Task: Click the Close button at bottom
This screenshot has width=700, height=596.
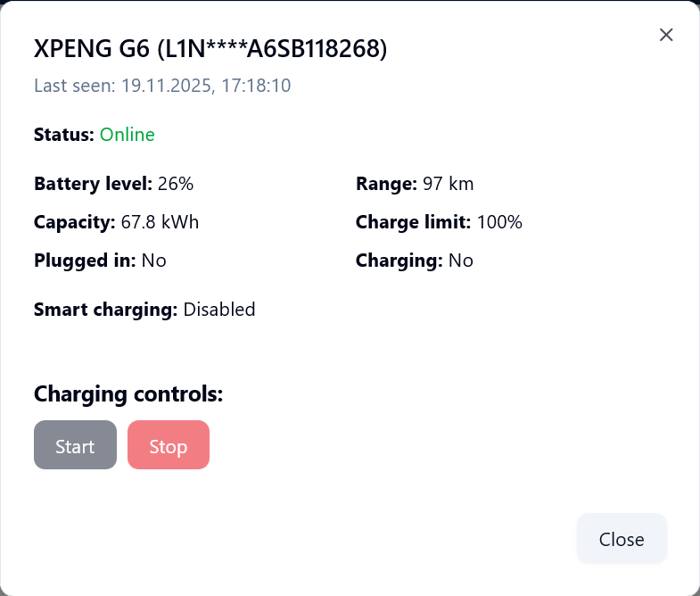Action: (622, 539)
